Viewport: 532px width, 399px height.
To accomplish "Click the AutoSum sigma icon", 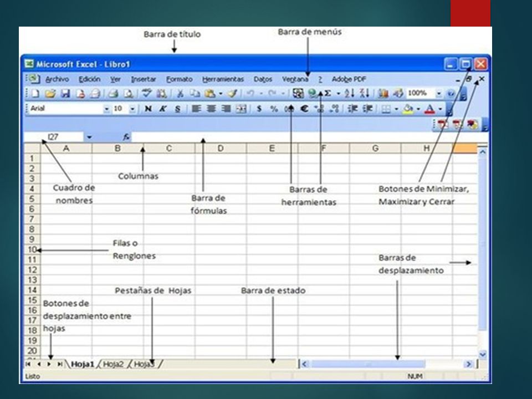I will [328, 93].
